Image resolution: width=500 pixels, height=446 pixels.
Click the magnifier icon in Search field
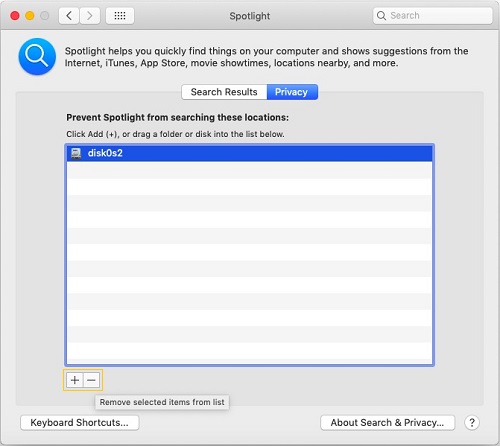click(381, 16)
